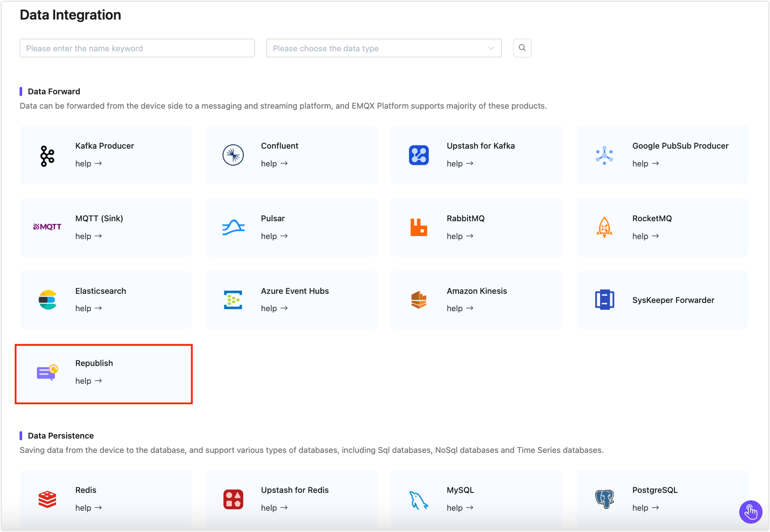Select the RabbitMQ orange icon
The height and width of the screenshot is (532, 770).
418,227
